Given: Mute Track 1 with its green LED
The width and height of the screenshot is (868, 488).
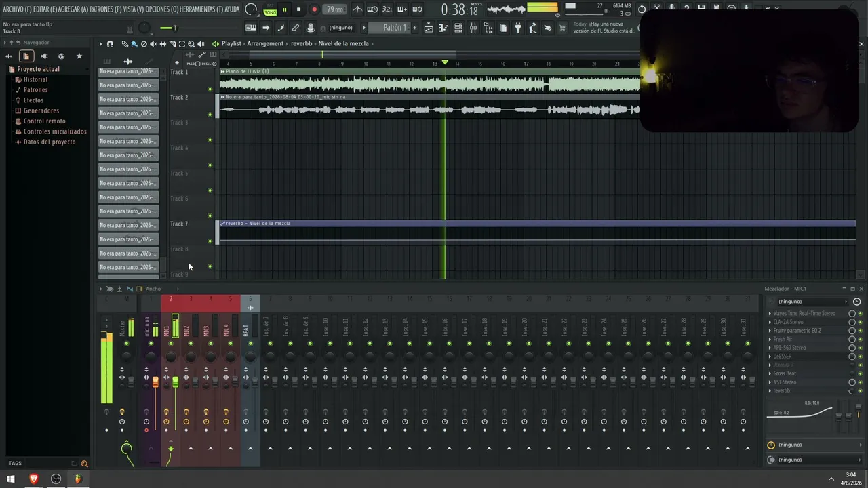Looking at the screenshot, I should pyautogui.click(x=210, y=89).
